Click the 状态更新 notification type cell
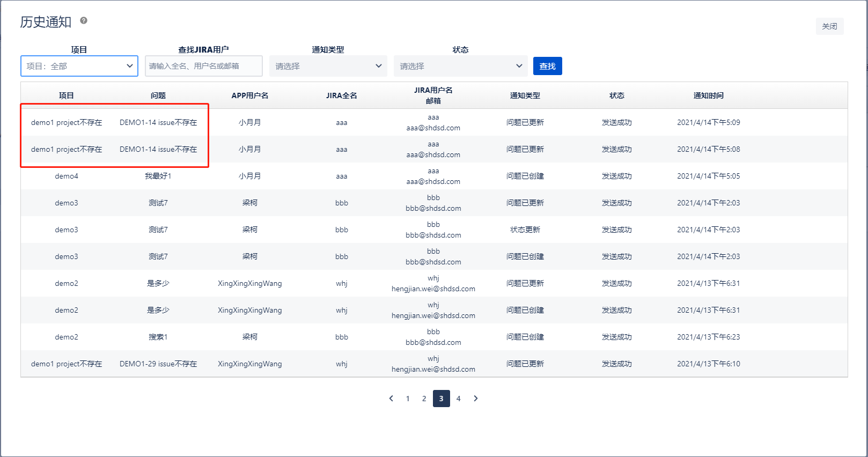Viewport: 868px width, 457px height. pyautogui.click(x=525, y=230)
